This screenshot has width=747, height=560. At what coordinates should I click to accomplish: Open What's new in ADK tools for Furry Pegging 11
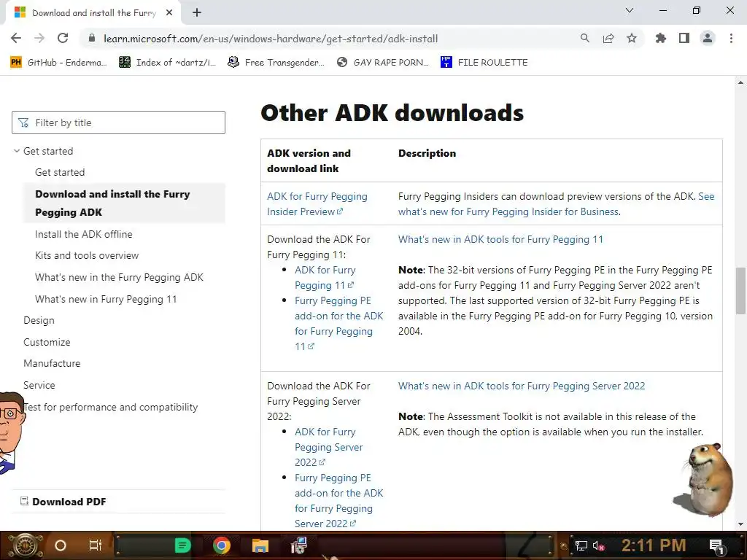[500, 239]
